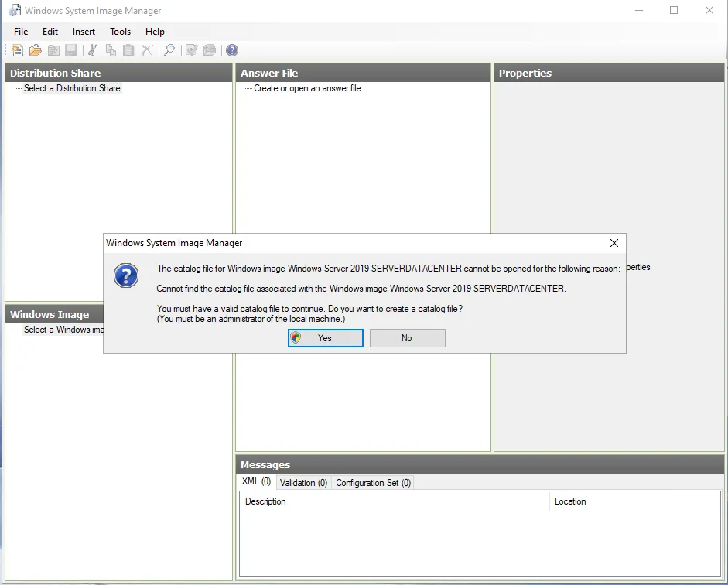Click the Copy toolbar icon
Screen dimensions: 728x585
pyautogui.click(x=111, y=50)
